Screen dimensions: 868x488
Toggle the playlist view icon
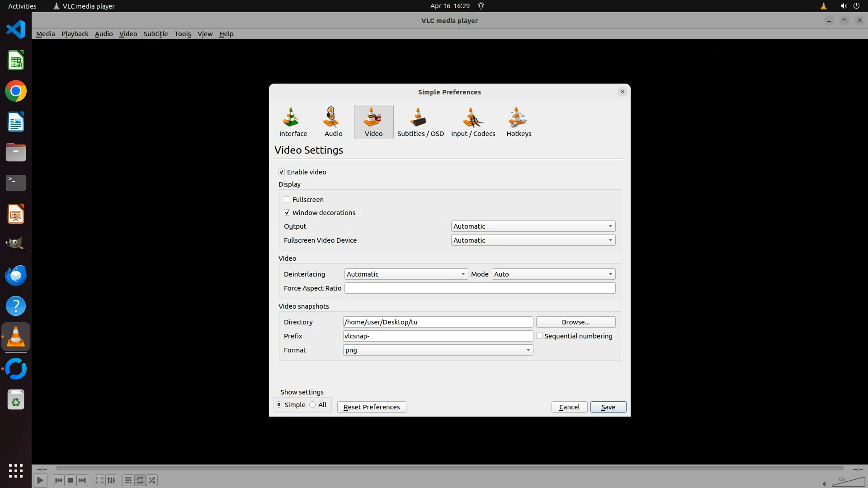click(128, 480)
